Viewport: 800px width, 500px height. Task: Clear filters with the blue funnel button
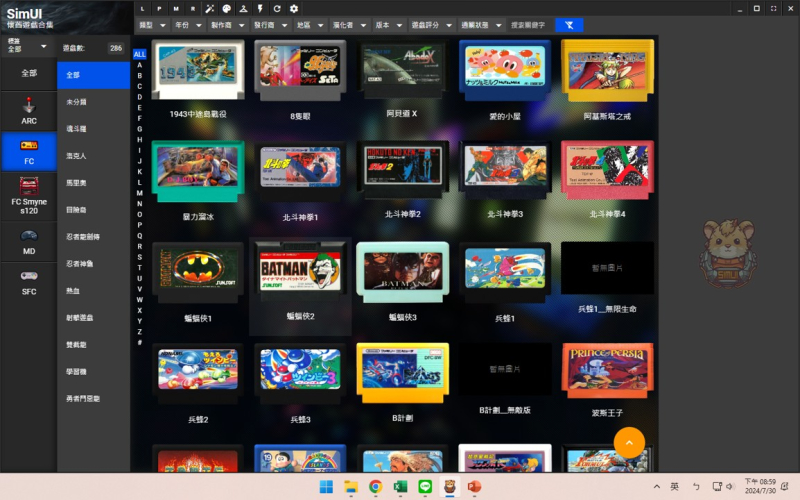point(569,25)
